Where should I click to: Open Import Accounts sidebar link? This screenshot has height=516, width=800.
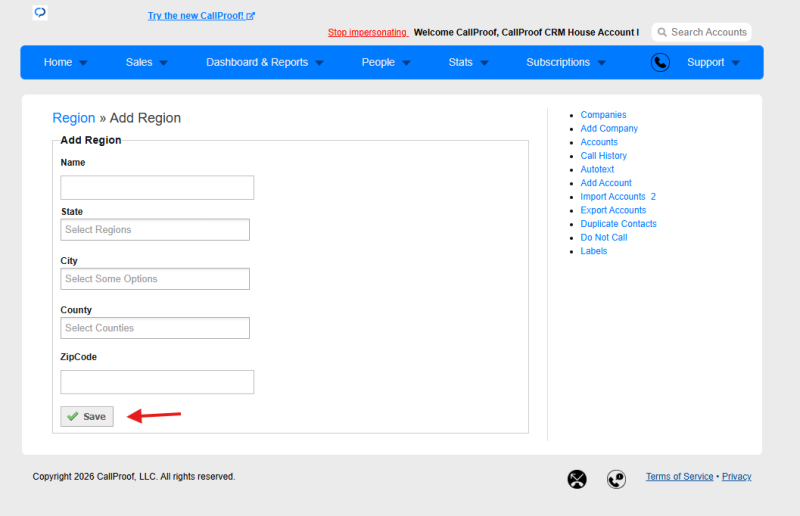pyautogui.click(x=613, y=196)
